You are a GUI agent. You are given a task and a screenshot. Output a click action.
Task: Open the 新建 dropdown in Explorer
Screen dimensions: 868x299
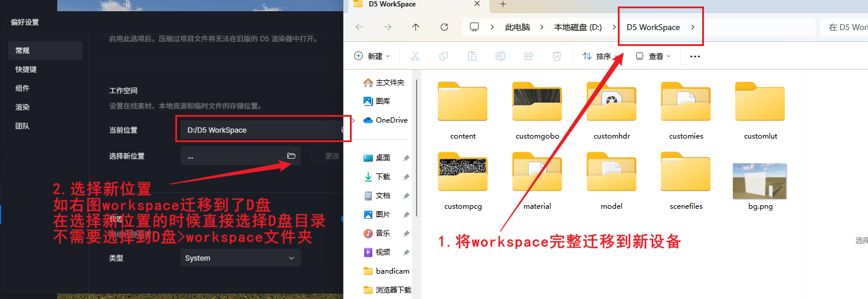pyautogui.click(x=372, y=56)
